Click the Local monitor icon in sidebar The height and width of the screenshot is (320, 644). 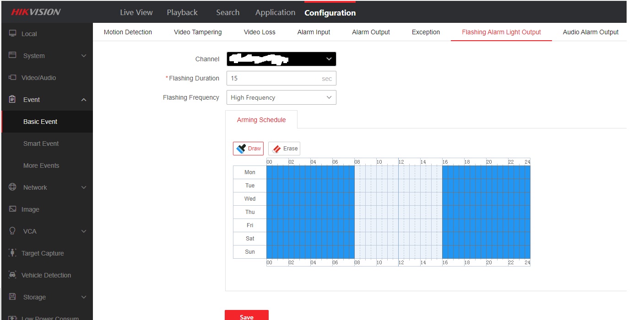[x=12, y=34]
